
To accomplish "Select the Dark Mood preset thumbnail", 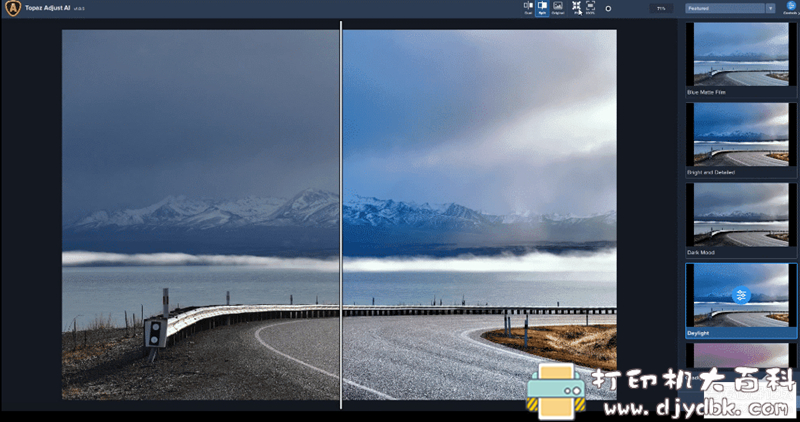I will 741,214.
